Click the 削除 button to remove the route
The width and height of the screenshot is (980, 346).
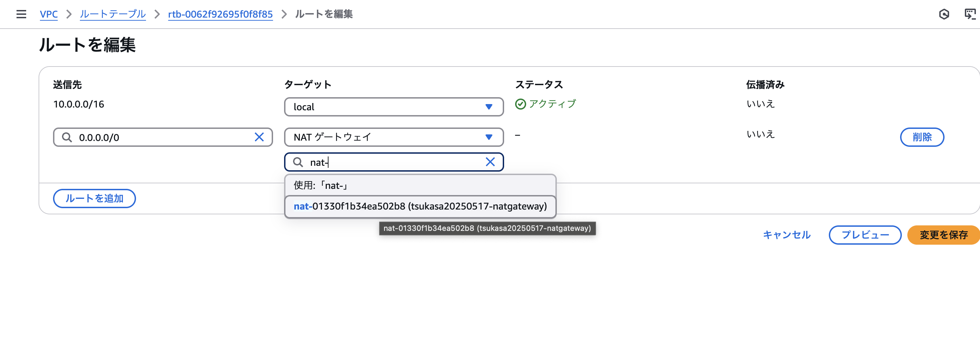pyautogui.click(x=922, y=137)
